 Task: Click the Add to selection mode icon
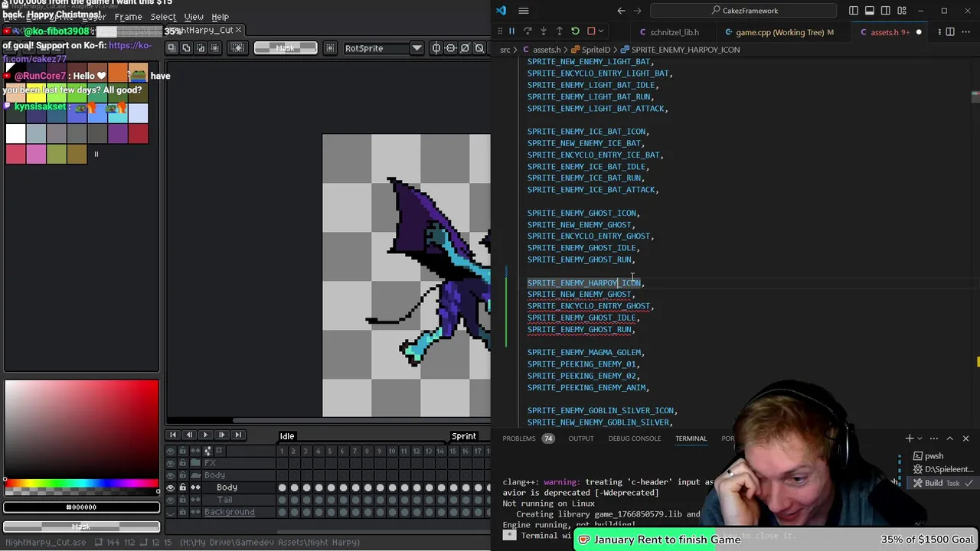[186, 48]
